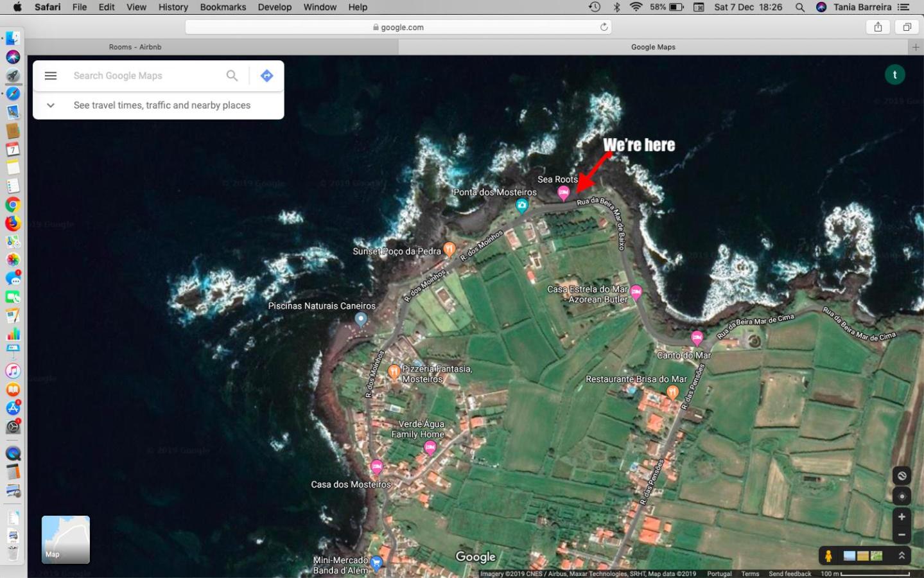Open the Google Maps hamburger menu
This screenshot has width=924, height=578.
[x=51, y=76]
